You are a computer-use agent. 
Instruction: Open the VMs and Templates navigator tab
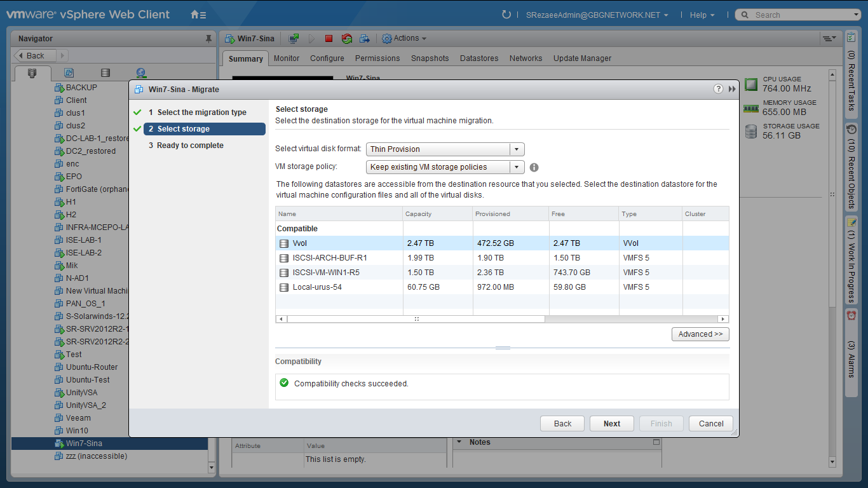[x=69, y=73]
